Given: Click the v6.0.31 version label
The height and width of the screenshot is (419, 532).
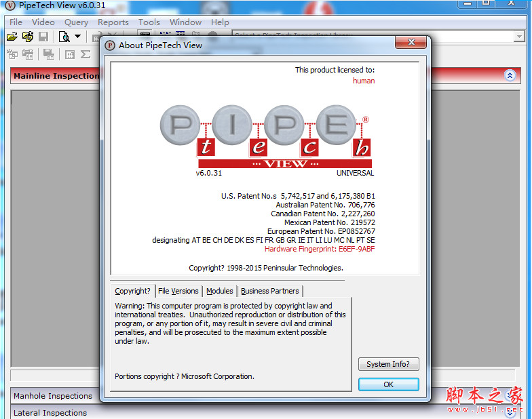Looking at the screenshot, I should (209, 173).
